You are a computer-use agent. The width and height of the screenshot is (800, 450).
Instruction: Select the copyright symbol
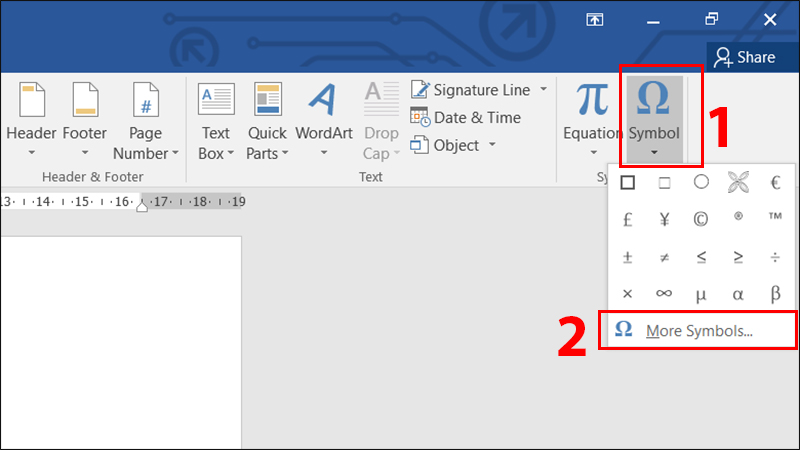[x=701, y=220]
